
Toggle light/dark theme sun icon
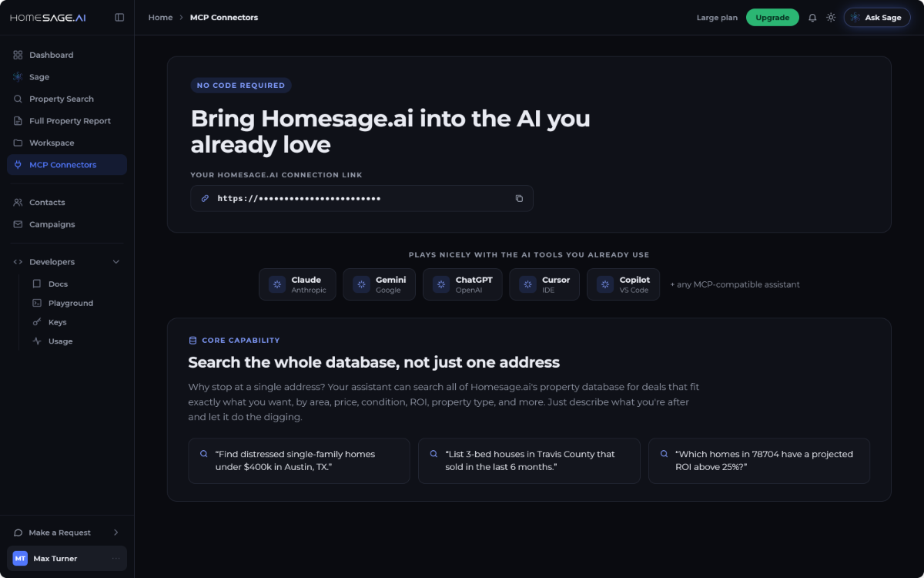click(x=831, y=18)
